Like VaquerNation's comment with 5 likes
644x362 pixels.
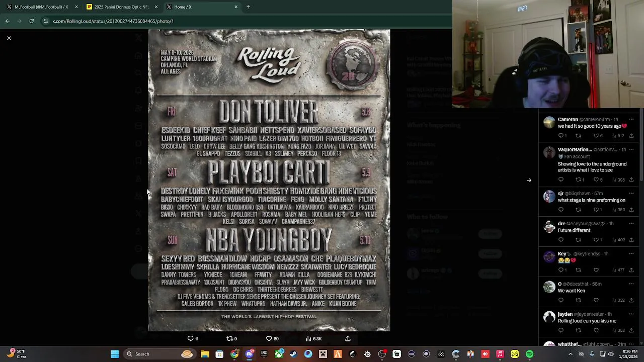[598, 179]
